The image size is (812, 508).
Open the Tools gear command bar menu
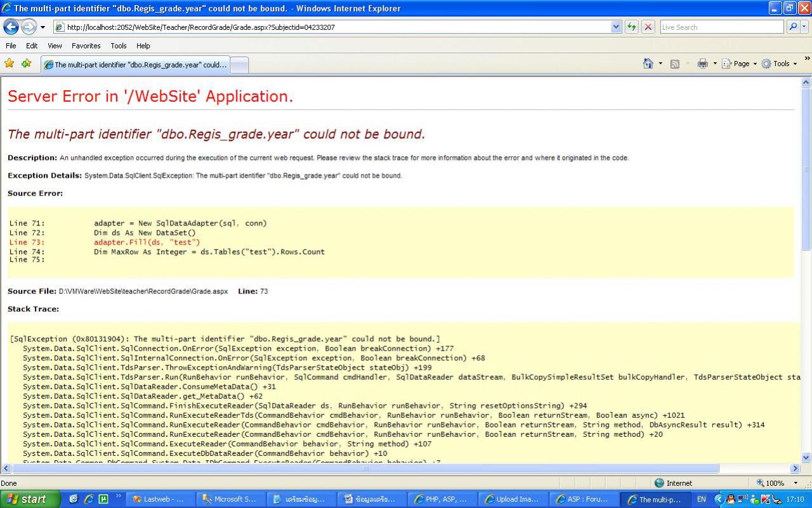pos(779,63)
